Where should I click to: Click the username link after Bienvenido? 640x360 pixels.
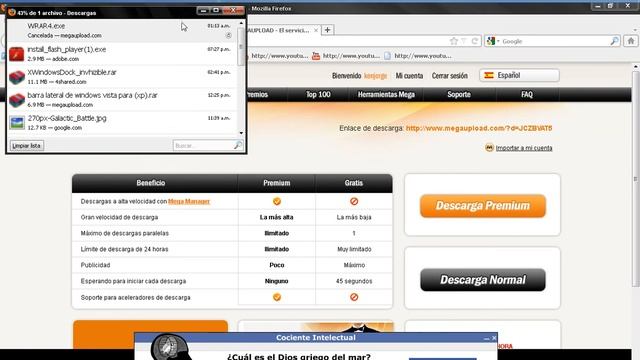click(375, 76)
